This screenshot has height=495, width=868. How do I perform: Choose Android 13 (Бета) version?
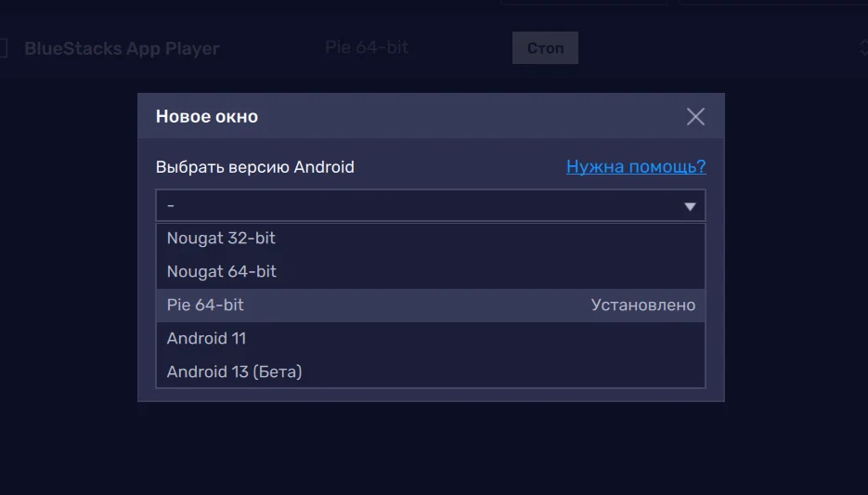pyautogui.click(x=234, y=371)
